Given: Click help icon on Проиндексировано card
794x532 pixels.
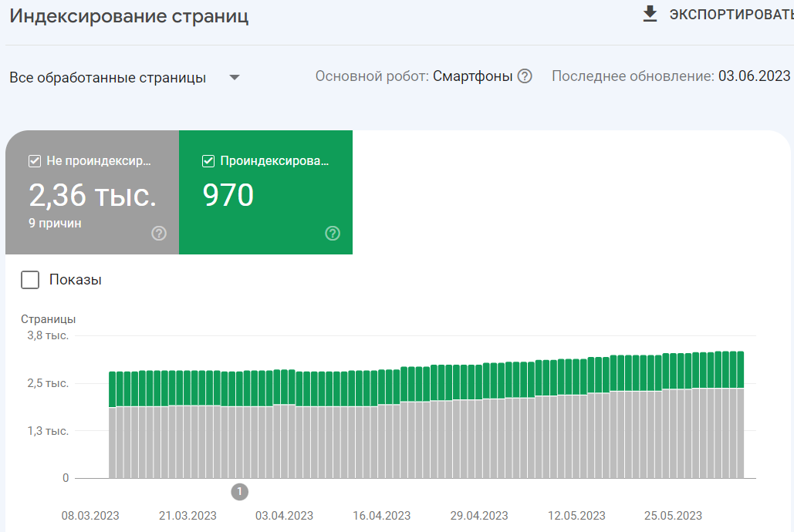Looking at the screenshot, I should pyautogui.click(x=332, y=234).
